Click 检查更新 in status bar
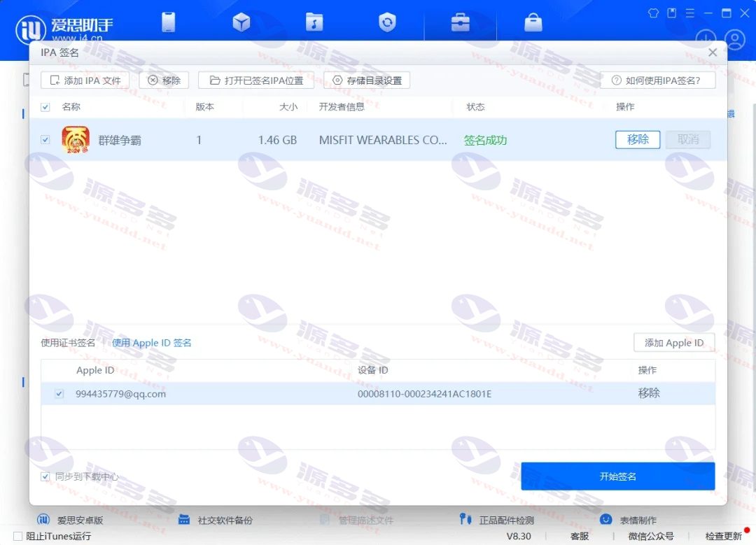 pos(723,536)
